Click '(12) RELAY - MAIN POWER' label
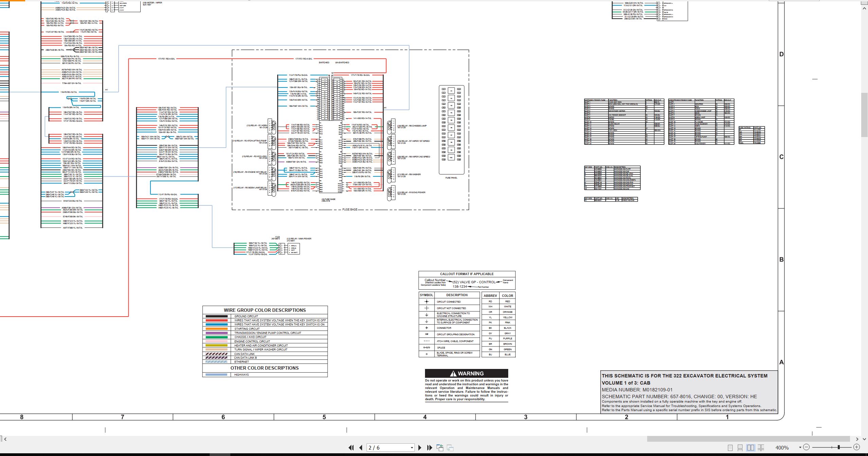 (x=299, y=239)
